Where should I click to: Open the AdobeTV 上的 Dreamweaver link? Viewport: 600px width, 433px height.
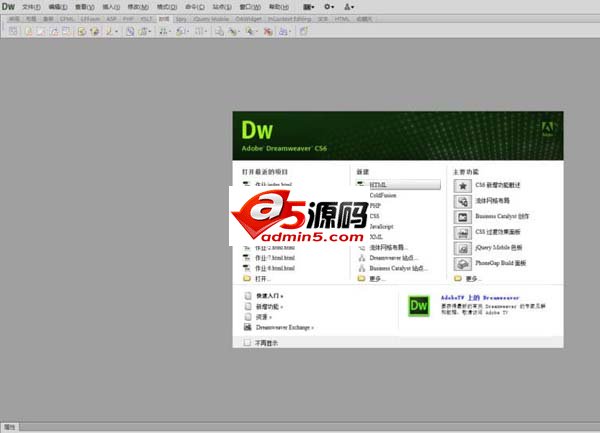[x=480, y=298]
